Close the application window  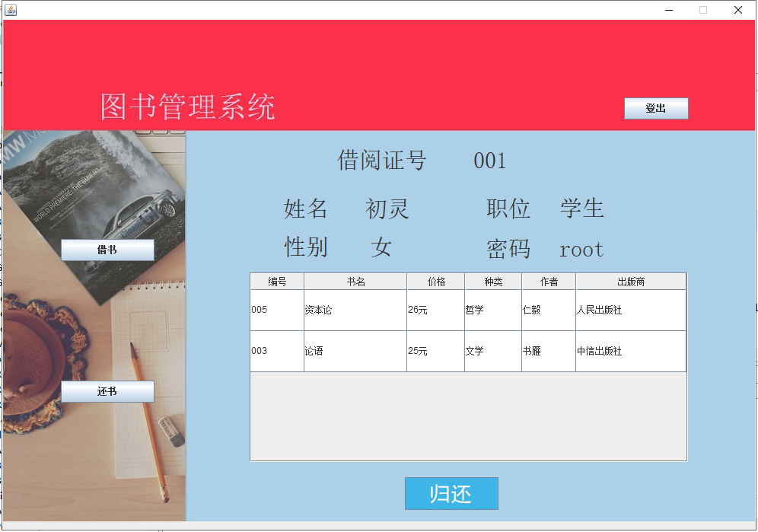738,10
